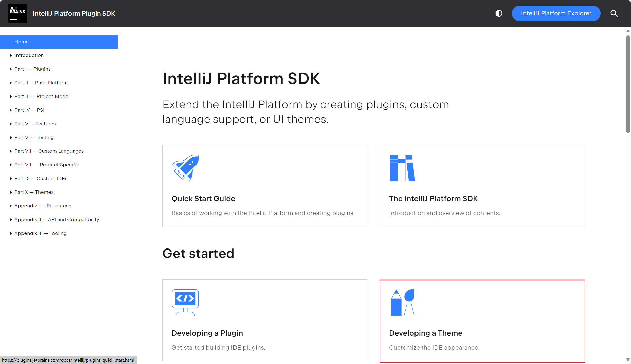Expand the Part IX — Custom IDEs arrow

coord(11,179)
